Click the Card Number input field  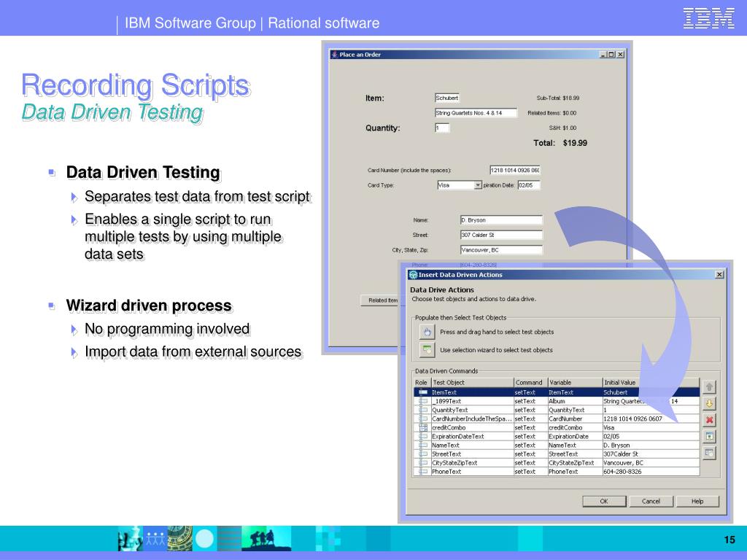pos(515,170)
